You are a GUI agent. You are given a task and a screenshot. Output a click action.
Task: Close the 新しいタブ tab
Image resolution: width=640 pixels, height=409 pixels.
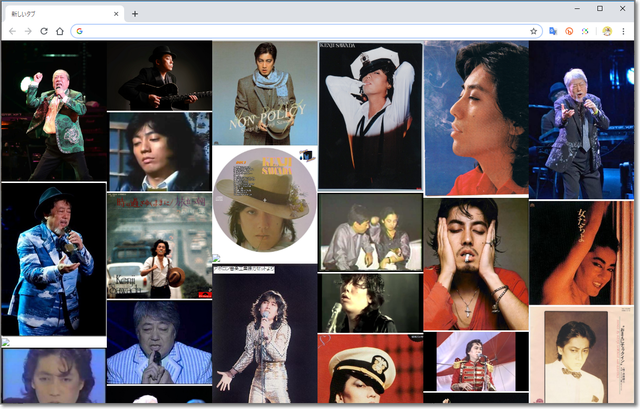[116, 13]
